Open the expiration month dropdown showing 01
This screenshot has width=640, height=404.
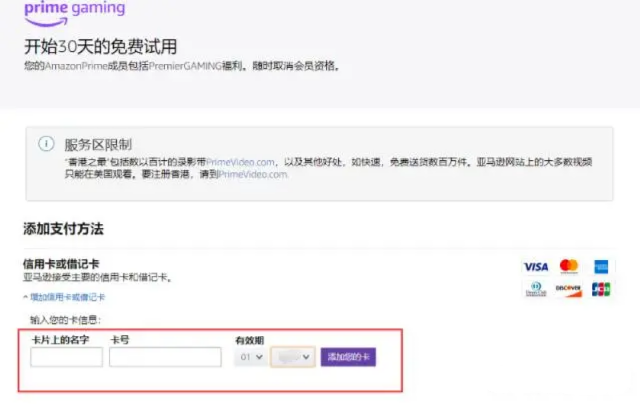coord(249,356)
